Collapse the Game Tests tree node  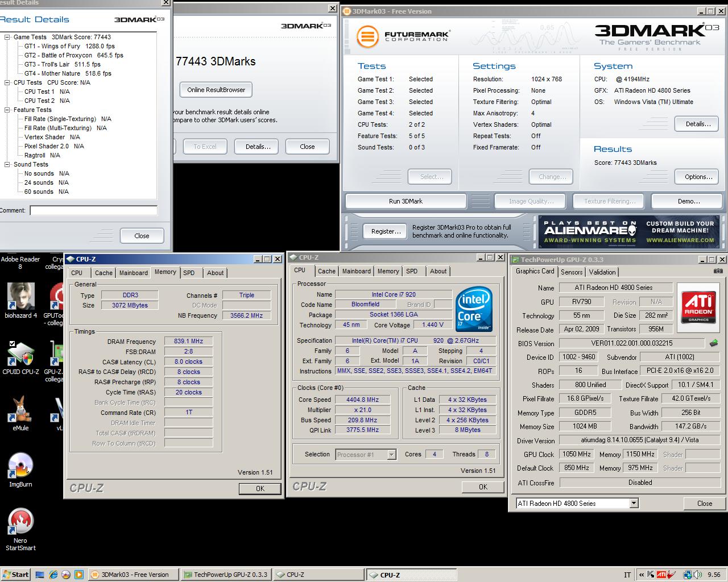click(7, 37)
